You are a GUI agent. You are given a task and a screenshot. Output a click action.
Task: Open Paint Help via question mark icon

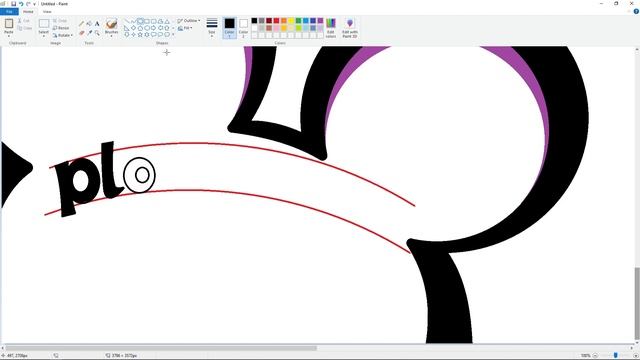[636, 11]
